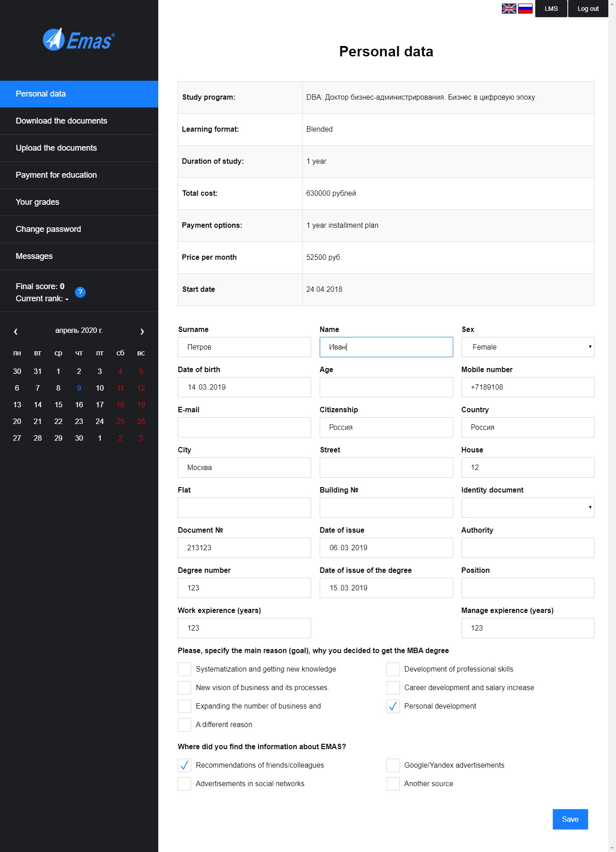Click the Country field
616x852 pixels.
[x=528, y=427]
